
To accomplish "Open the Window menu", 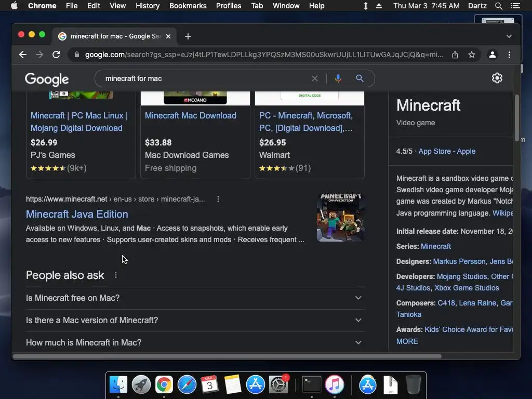I will [286, 6].
